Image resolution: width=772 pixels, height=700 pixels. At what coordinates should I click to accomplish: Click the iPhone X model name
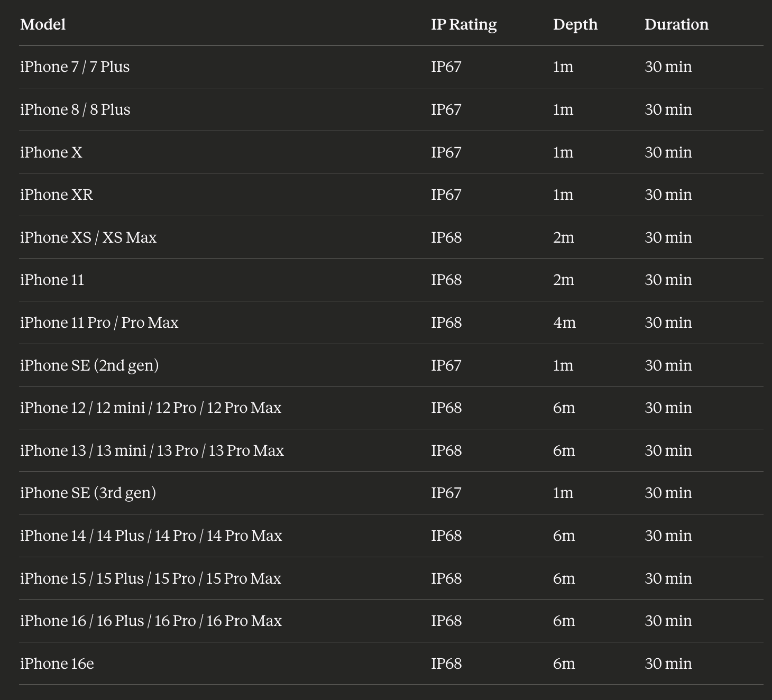coord(51,152)
